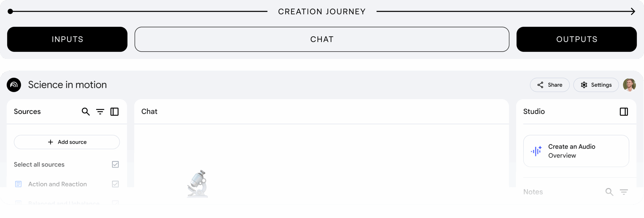The height and width of the screenshot is (218, 644).
Task: Uncheck the Action and Reaction source
Action: [x=115, y=184]
